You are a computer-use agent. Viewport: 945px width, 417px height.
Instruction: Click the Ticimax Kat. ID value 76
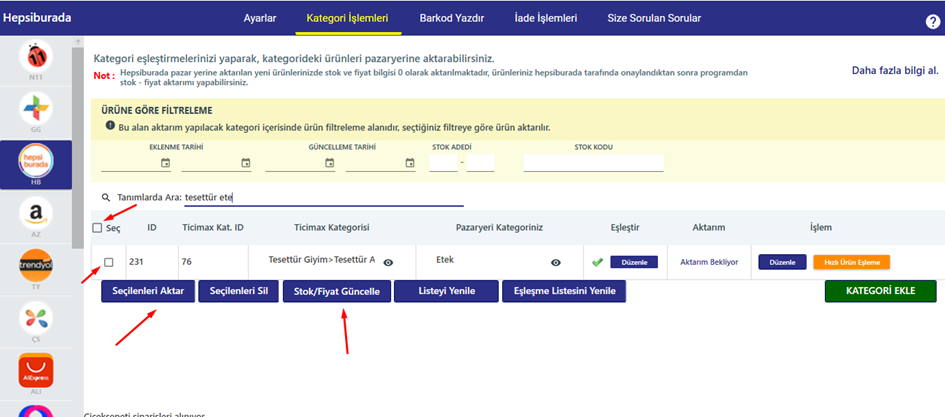(187, 262)
